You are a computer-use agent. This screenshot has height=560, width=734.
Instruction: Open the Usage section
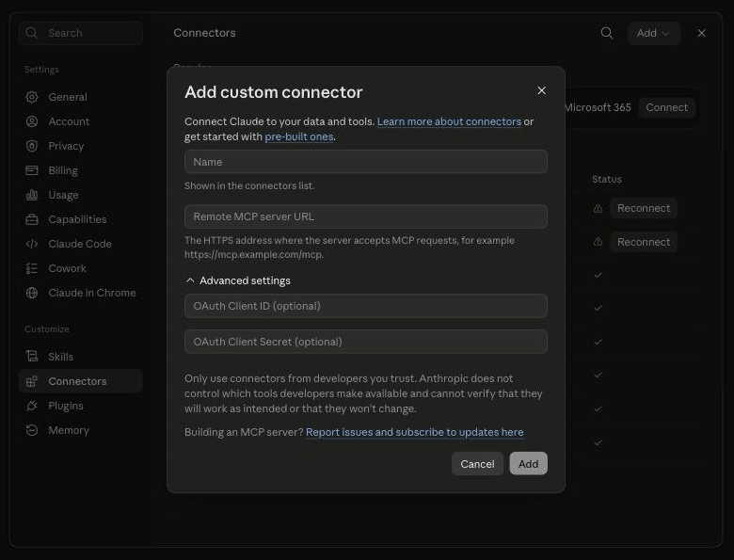[81, 195]
